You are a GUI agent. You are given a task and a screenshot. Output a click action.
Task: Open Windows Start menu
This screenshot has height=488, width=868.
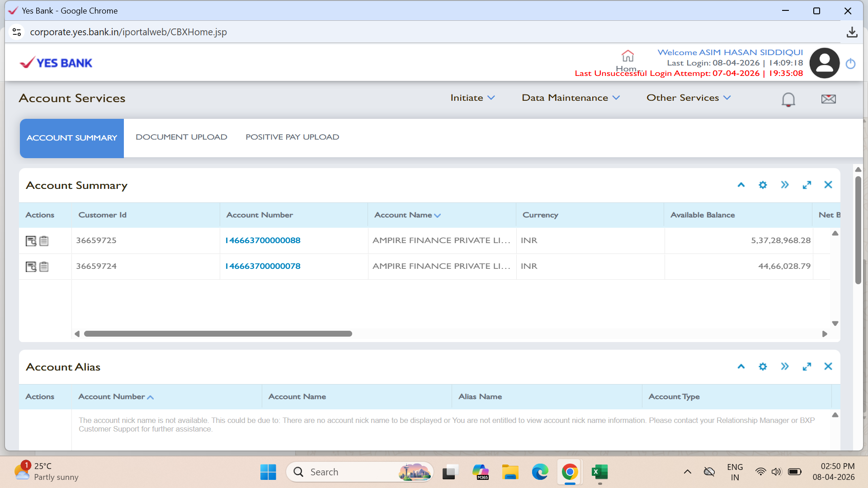[268, 472]
